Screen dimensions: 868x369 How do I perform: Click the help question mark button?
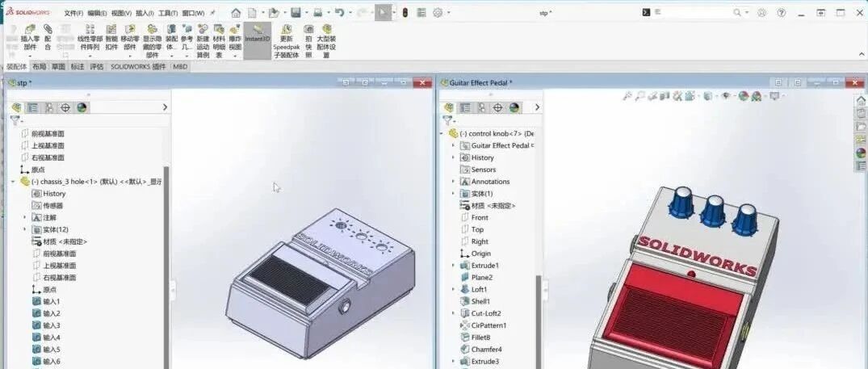click(781, 13)
